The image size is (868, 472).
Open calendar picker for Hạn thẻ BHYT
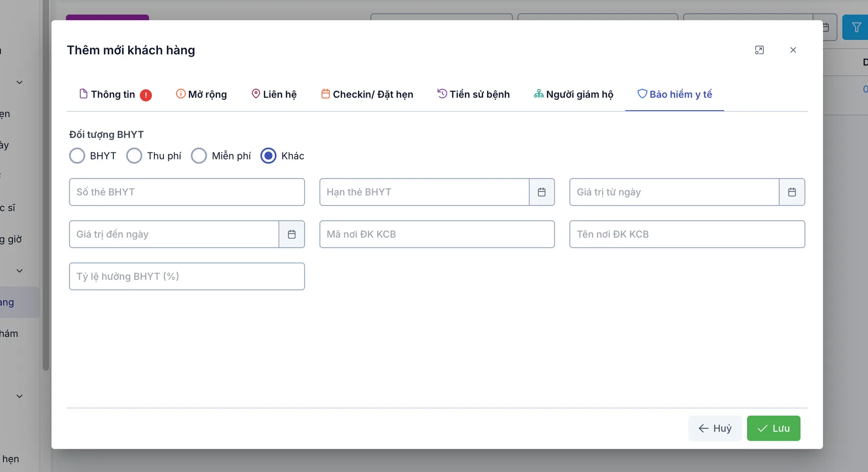click(x=541, y=192)
